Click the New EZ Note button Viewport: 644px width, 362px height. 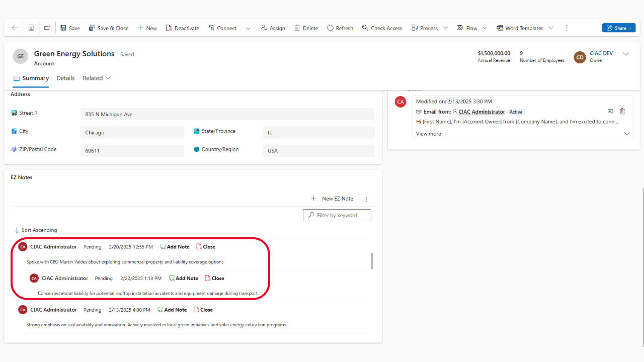[x=332, y=199]
